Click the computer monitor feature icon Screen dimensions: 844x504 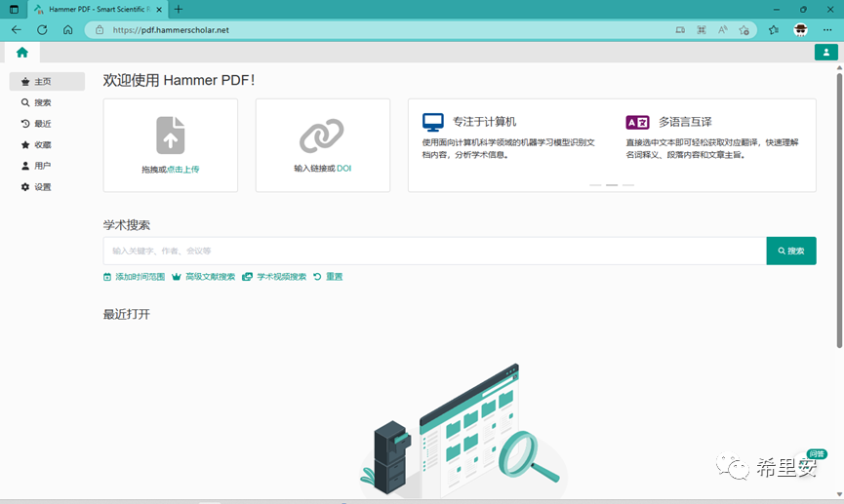click(x=433, y=122)
